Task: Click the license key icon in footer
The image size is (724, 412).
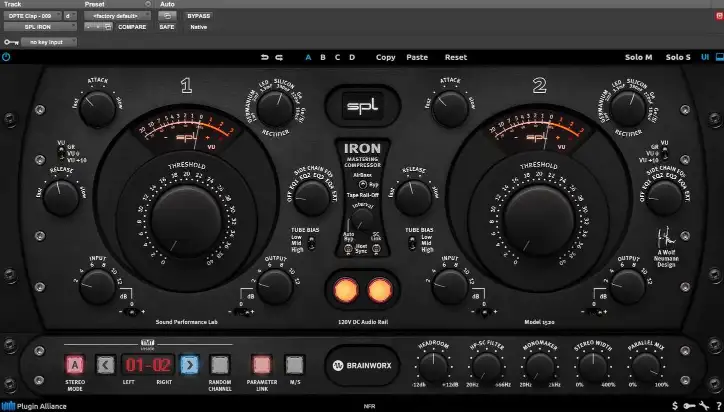Action: [689, 406]
